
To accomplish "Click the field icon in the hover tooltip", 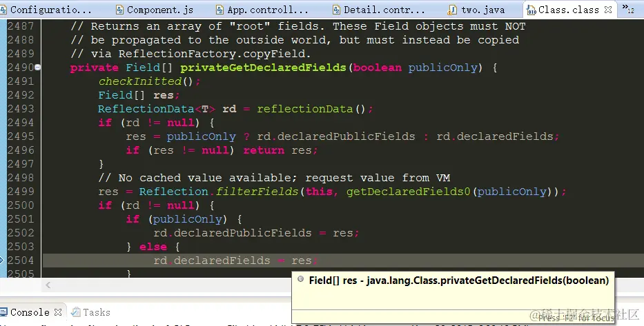I will [301, 279].
